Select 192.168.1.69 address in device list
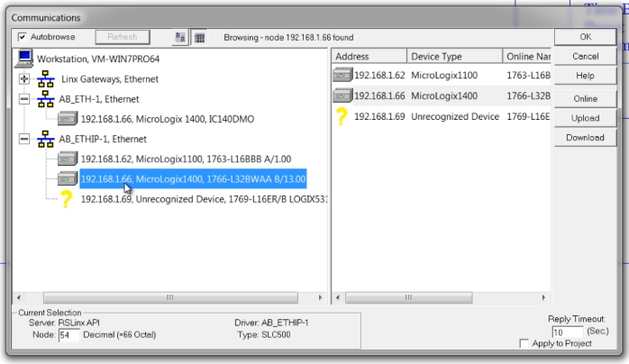Viewport: 629px width, 364px height. pos(379,116)
